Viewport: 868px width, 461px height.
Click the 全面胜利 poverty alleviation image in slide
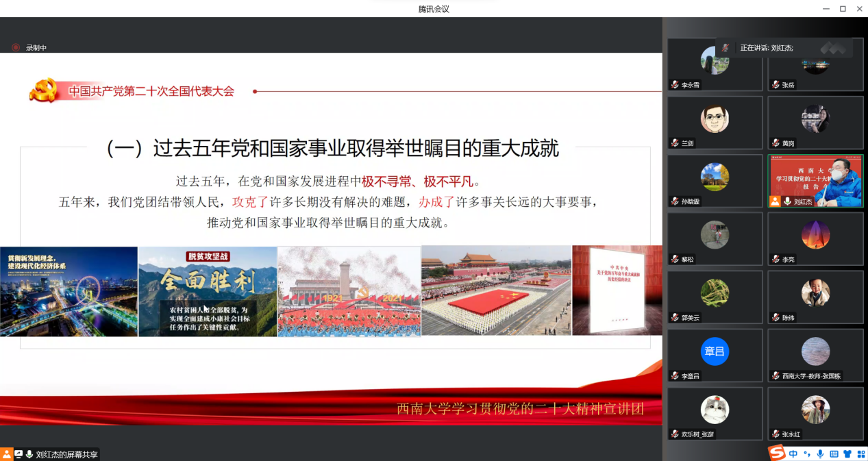[x=208, y=291]
